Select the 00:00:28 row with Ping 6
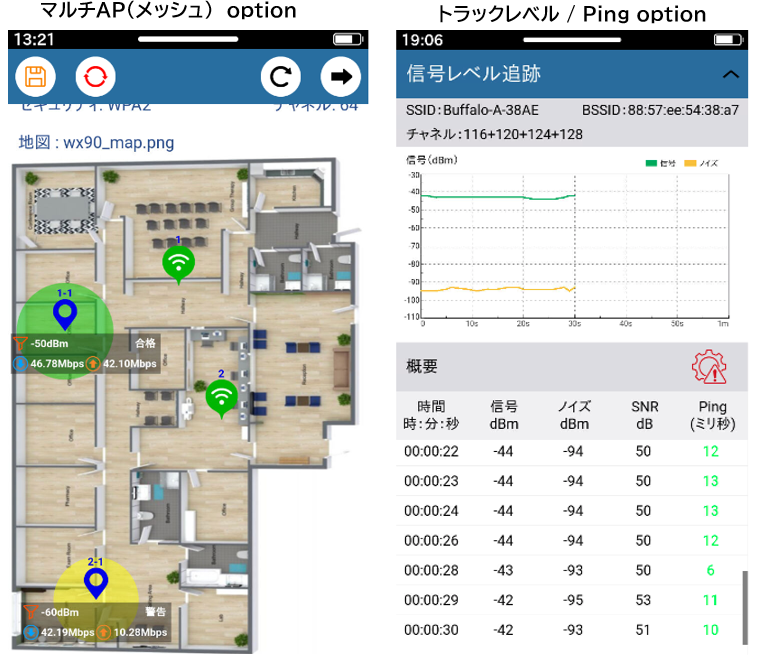This screenshot has height=658, width=767. tap(571, 571)
